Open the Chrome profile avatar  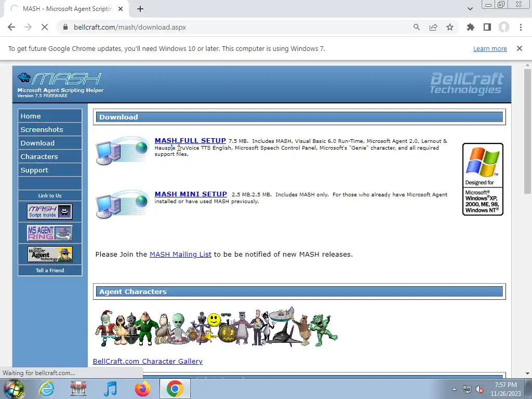click(x=504, y=27)
